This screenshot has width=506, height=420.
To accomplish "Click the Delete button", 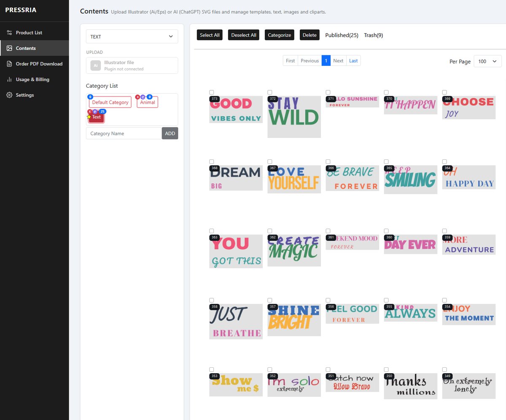I will (310, 35).
